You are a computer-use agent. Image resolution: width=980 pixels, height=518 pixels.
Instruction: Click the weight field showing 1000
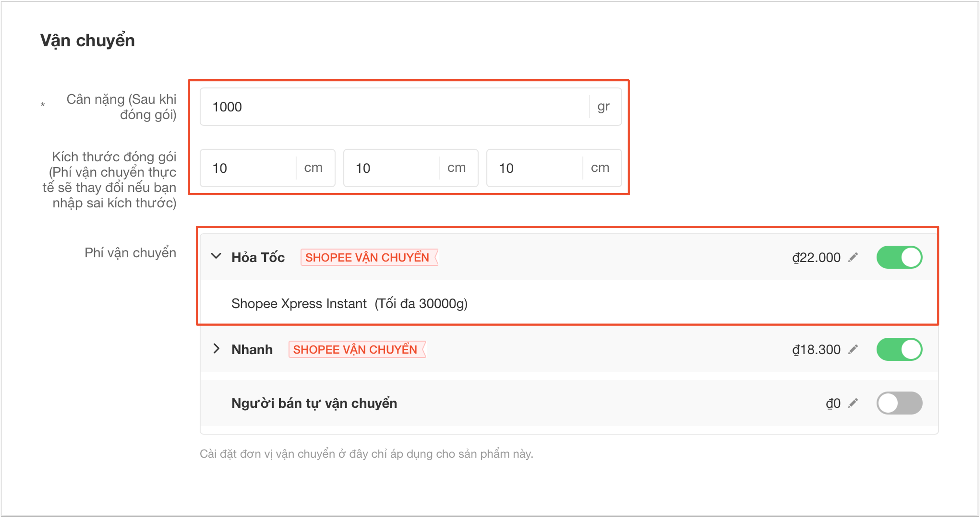[410, 107]
